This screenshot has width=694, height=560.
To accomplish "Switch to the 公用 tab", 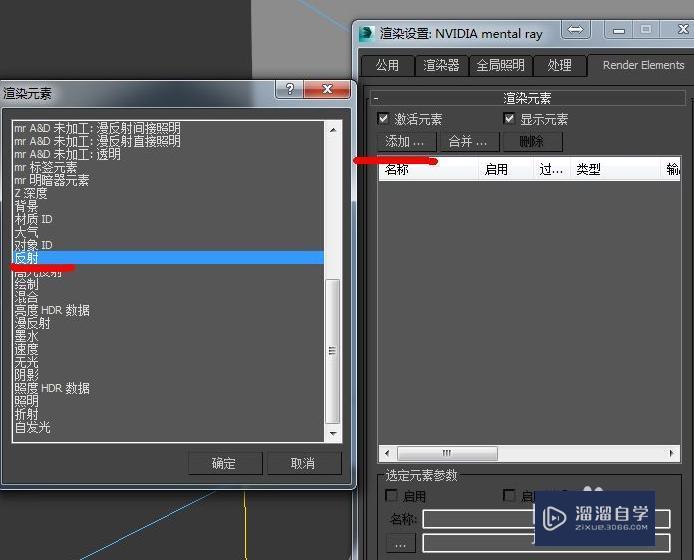I will tap(387, 66).
